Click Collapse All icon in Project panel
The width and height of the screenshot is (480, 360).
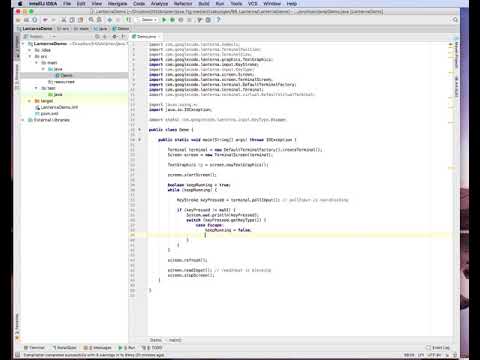click(105, 36)
